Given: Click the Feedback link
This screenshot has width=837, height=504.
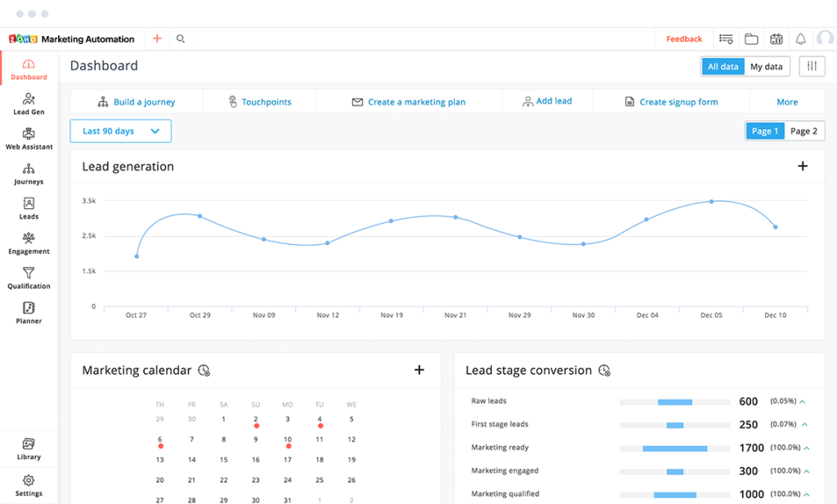Looking at the screenshot, I should pos(683,38).
